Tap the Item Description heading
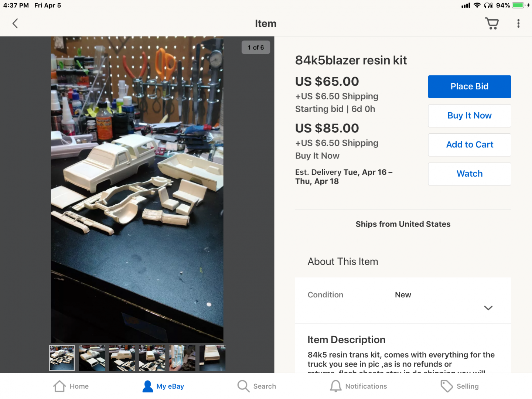Image resolution: width=532 pixels, height=399 pixels. (346, 340)
